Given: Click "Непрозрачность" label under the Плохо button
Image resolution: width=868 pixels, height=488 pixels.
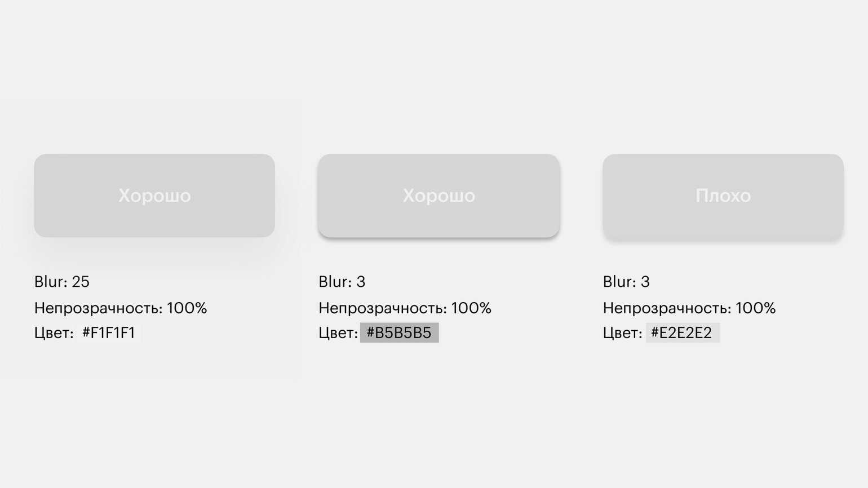Looking at the screenshot, I should click(x=667, y=308).
